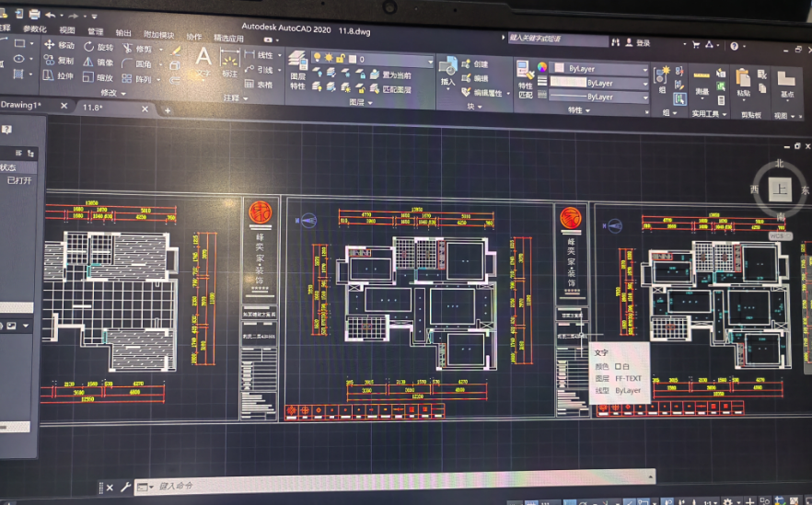Expand the Modify (修改) panel dropdown
The height and width of the screenshot is (505, 812).
click(x=112, y=93)
